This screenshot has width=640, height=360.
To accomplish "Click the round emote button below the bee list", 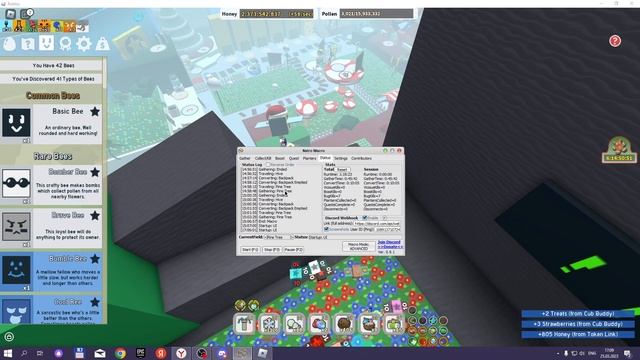I will (x=9, y=337).
